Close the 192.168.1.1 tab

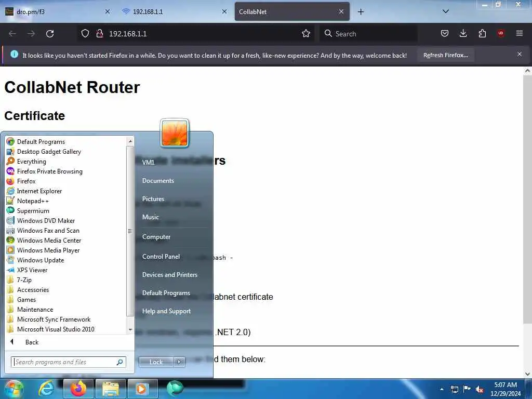point(224,11)
